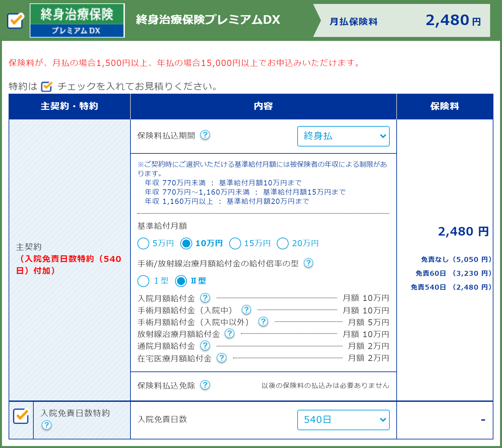Click the 以後の保険料の払込みは必要ありません text
The image size is (502, 448).
(x=325, y=386)
